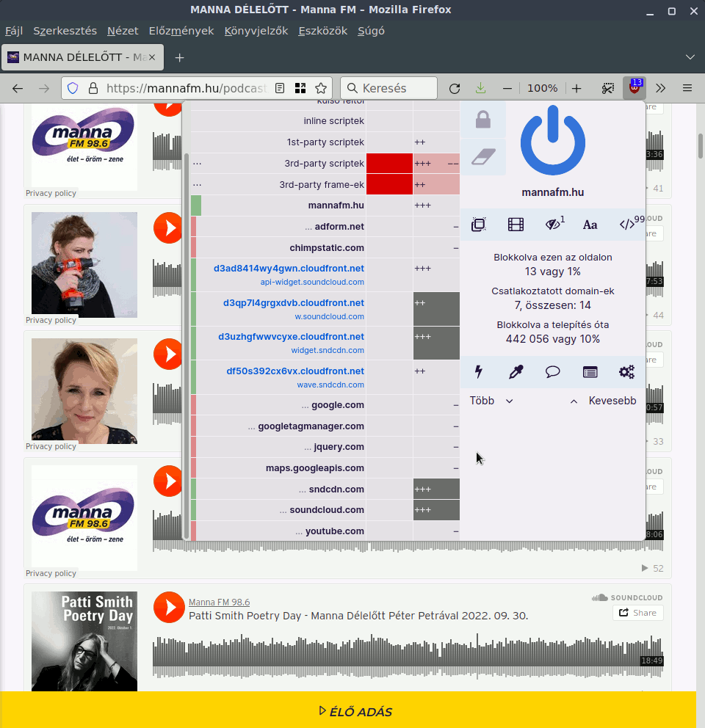
Task: Expand adform.net subdomains ellipsis
Action: point(308,227)
